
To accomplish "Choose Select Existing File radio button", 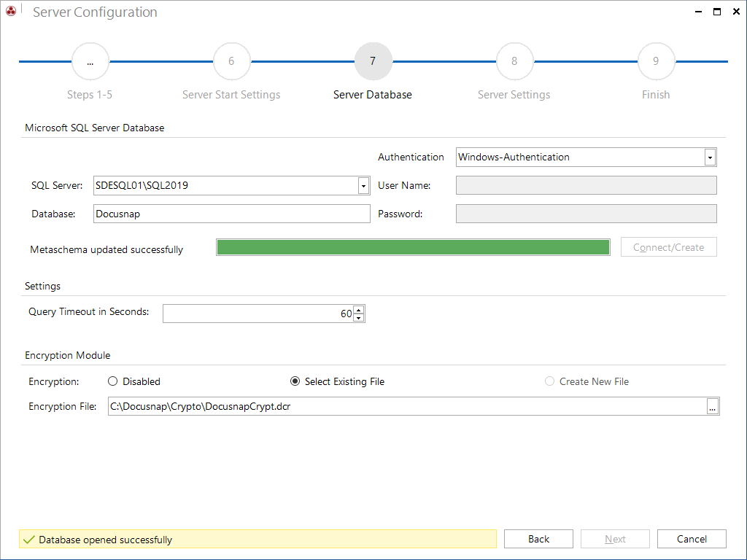I will [x=295, y=381].
